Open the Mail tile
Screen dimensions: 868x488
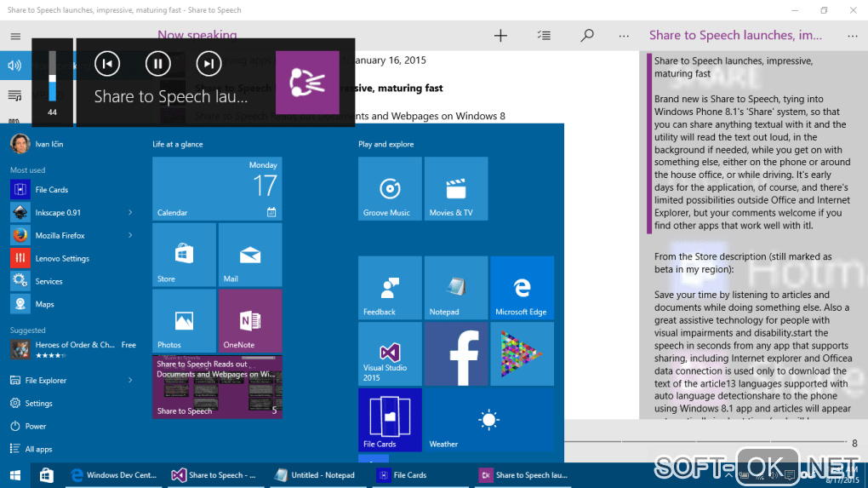click(250, 255)
